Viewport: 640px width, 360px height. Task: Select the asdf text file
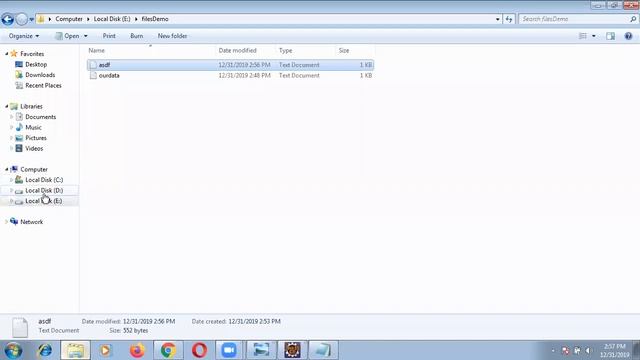230,65
